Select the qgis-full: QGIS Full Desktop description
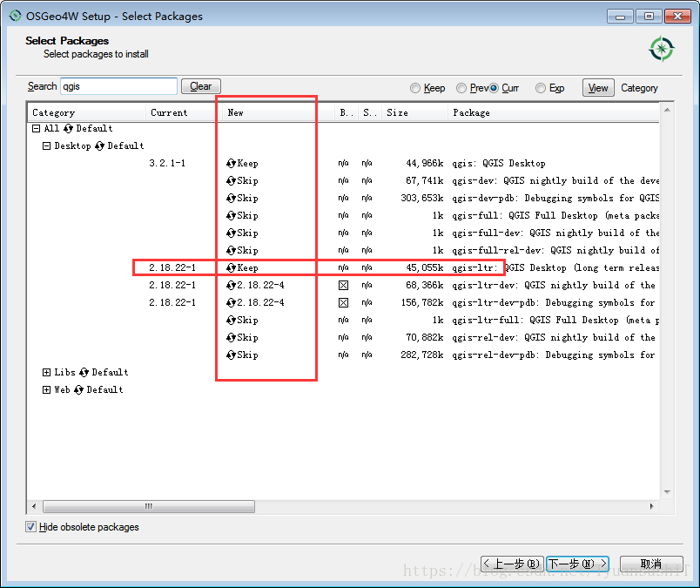 (555, 216)
